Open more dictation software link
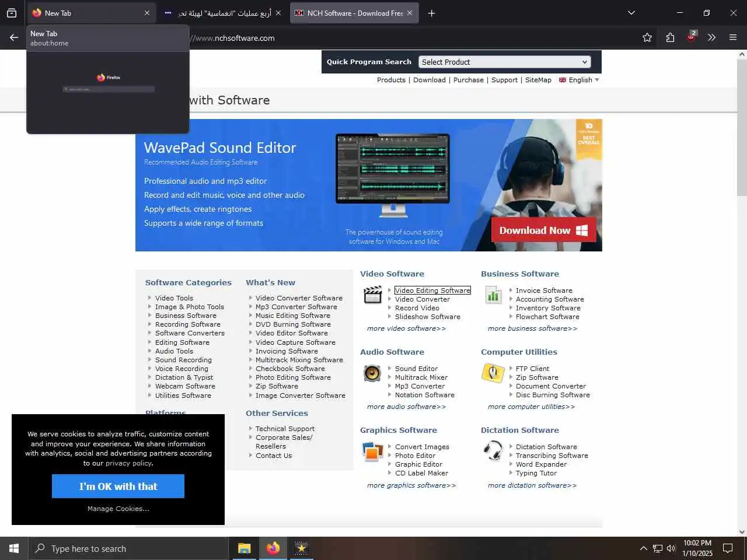747x560 pixels. 532,485
